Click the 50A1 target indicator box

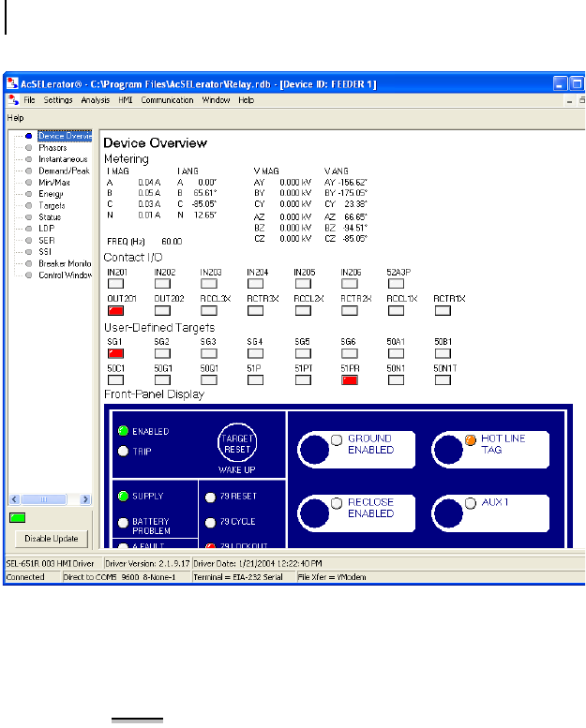tap(396, 353)
